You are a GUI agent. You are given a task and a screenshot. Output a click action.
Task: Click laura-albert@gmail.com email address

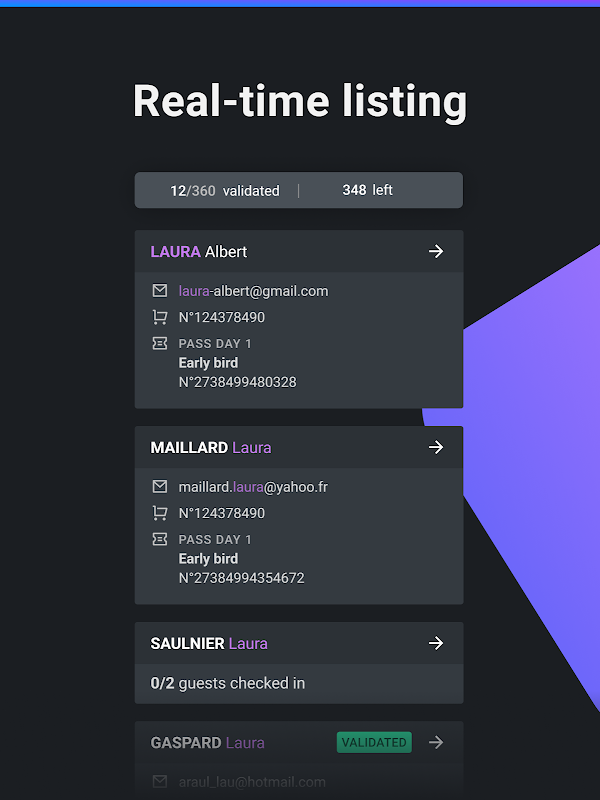(x=253, y=291)
